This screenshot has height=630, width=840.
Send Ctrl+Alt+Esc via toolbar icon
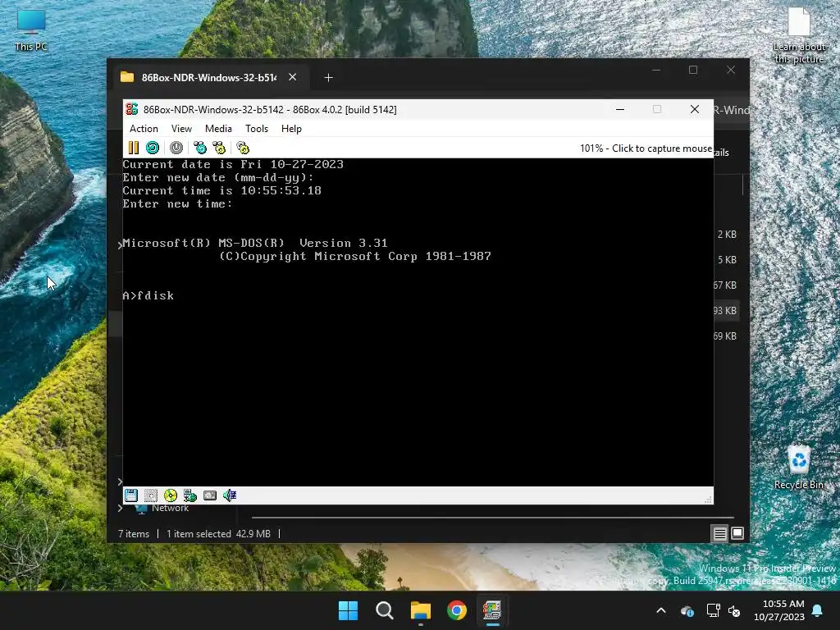219,148
